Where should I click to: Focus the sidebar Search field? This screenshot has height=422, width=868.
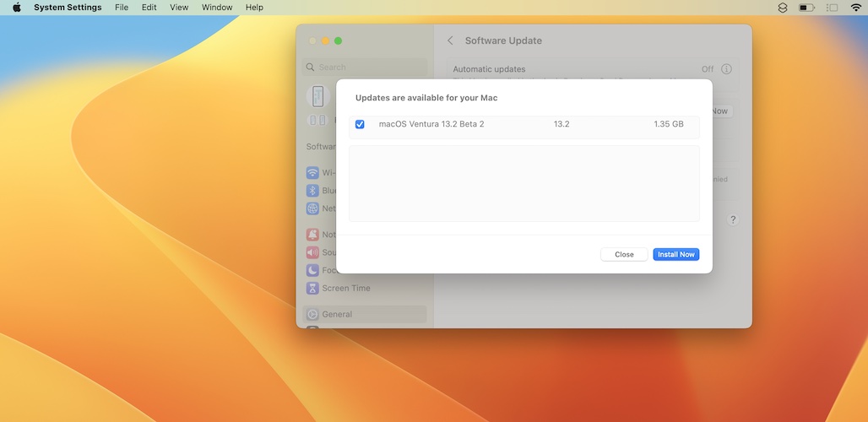click(x=365, y=67)
